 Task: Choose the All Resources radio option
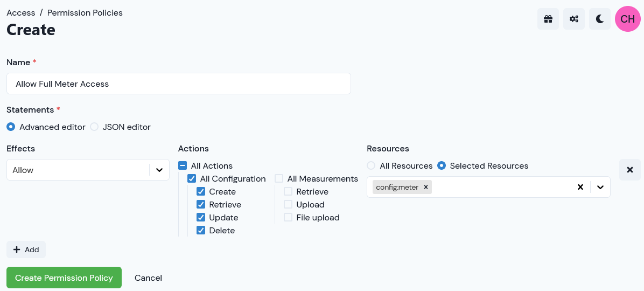click(372, 165)
